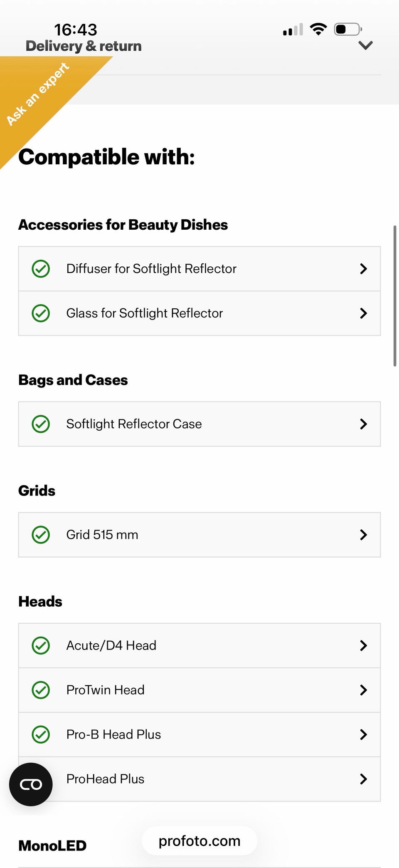Open Diffuser for Softlight Reflector arrow
The height and width of the screenshot is (868, 399).
point(363,269)
